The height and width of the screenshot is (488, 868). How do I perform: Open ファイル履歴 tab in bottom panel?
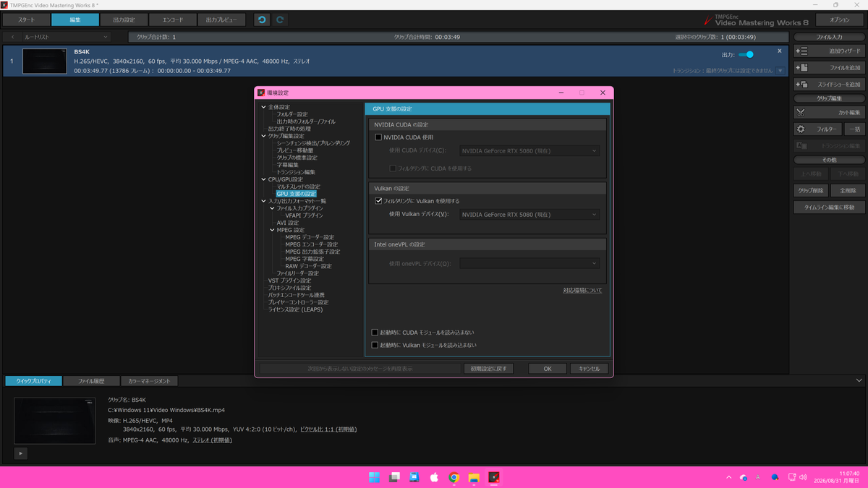(91, 381)
